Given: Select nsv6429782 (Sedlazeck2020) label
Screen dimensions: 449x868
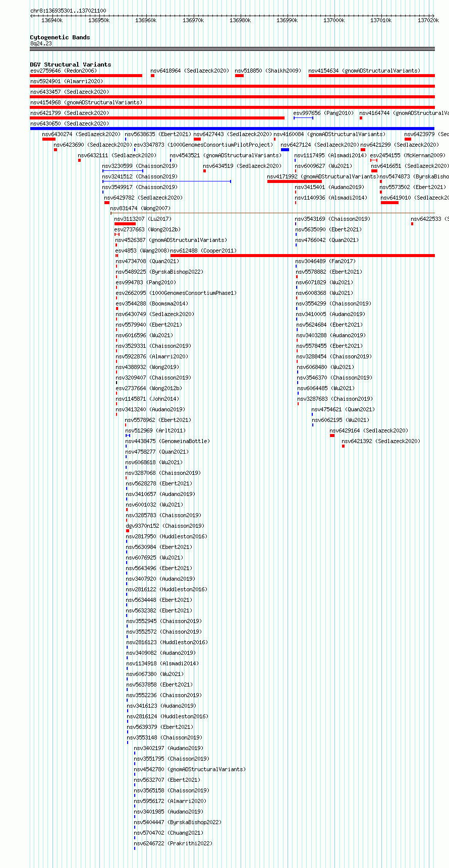Looking at the screenshot, I should pos(144,198).
